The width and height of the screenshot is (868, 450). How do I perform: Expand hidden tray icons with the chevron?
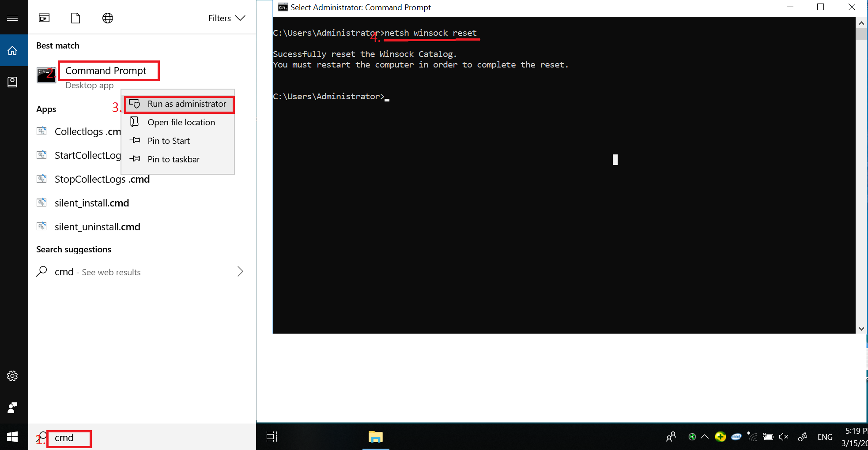coord(704,437)
